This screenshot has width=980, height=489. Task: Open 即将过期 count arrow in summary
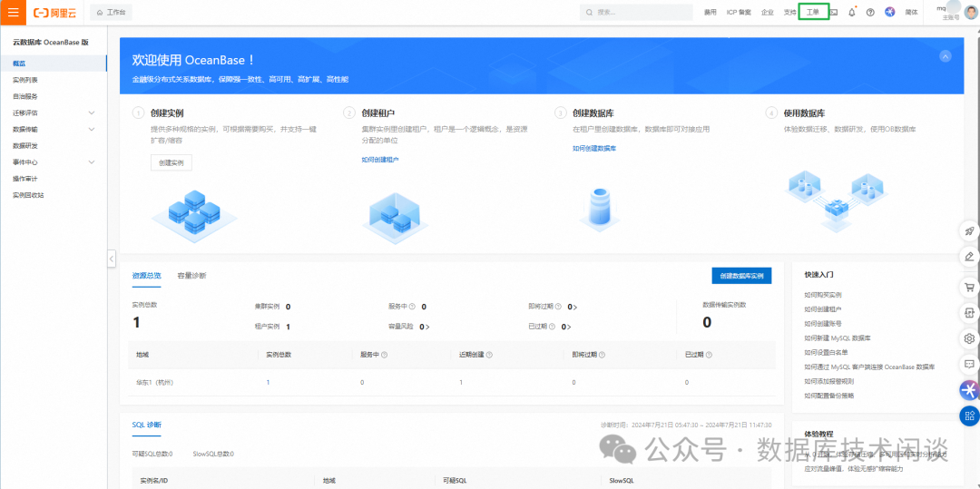pos(575,308)
